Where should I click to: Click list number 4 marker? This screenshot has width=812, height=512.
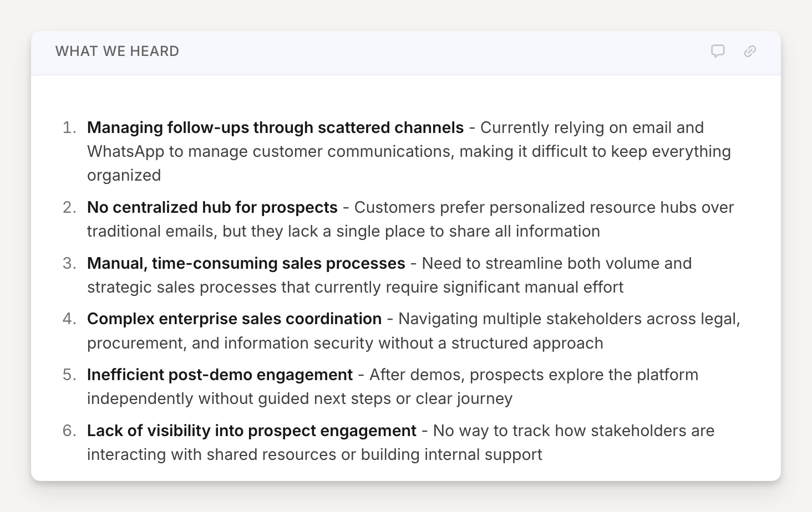pos(69,319)
